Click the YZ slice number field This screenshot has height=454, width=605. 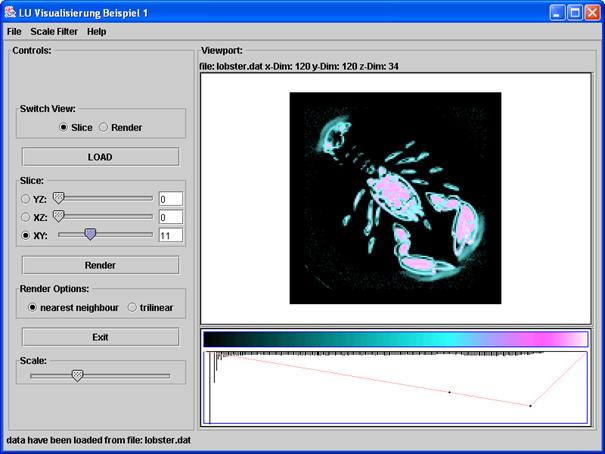[x=169, y=199]
